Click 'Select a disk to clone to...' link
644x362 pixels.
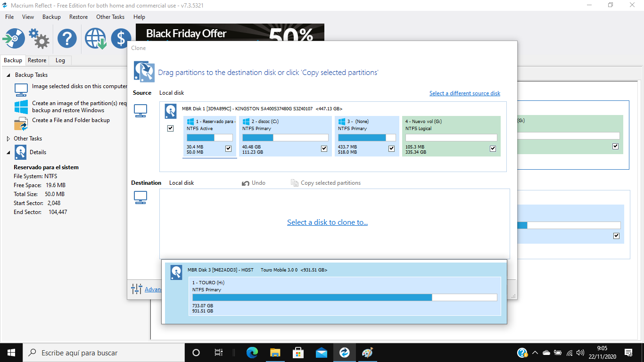pyautogui.click(x=327, y=222)
